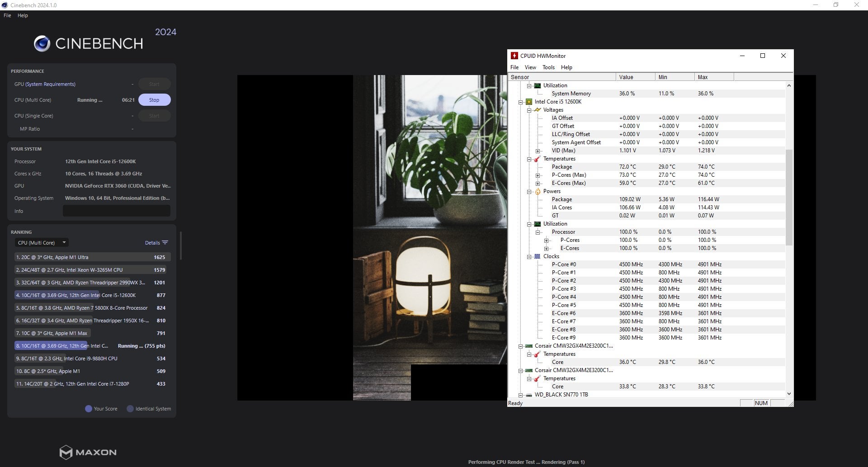Open the HWMonitor File menu
Screen dimensions: 868x467
[514, 67]
